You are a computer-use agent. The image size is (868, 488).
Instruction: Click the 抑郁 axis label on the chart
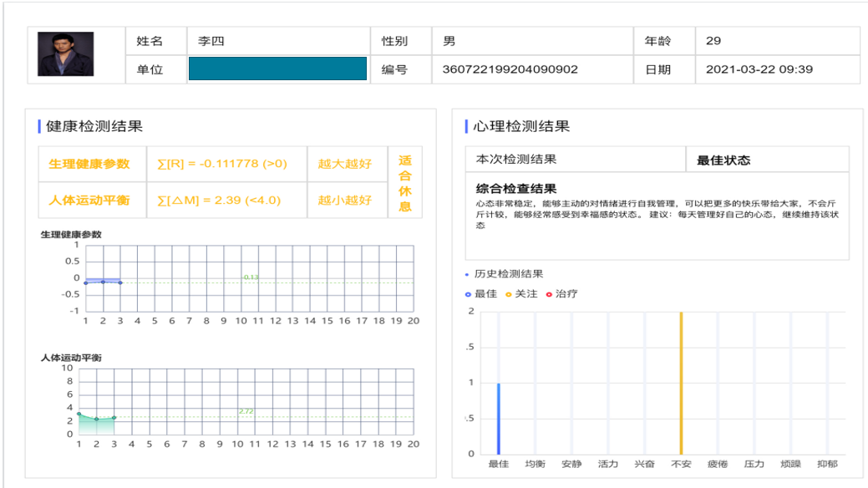click(827, 462)
